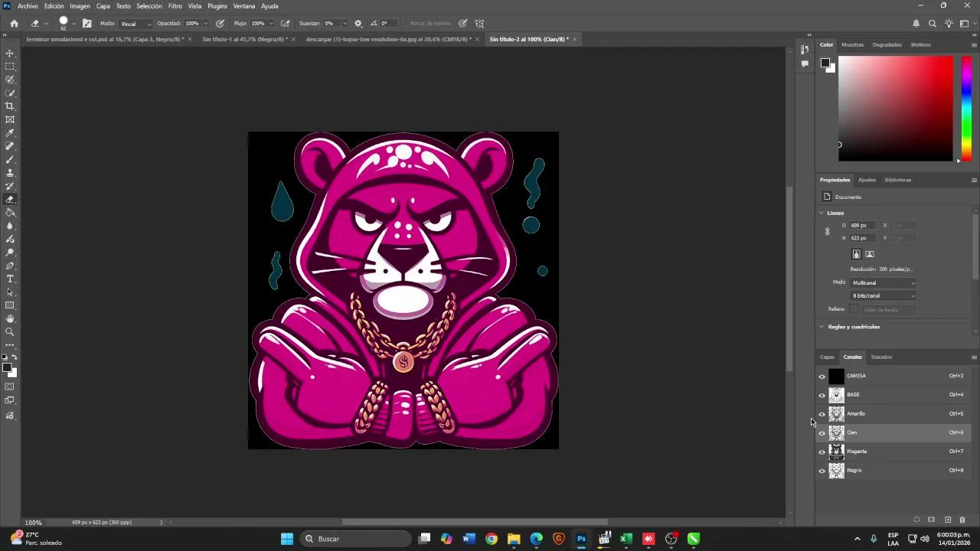Select the Eyedropper tool
980x551 pixels.
(10, 133)
